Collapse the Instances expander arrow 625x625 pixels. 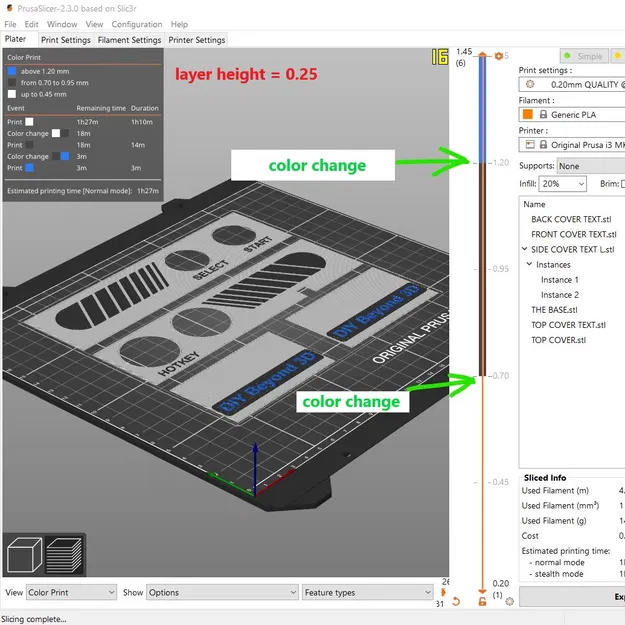(x=529, y=264)
